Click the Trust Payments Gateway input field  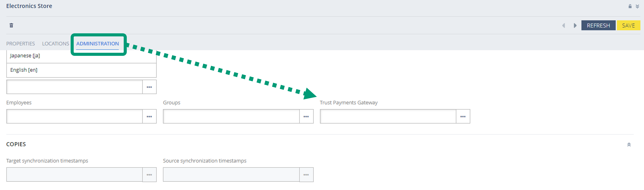tap(388, 116)
